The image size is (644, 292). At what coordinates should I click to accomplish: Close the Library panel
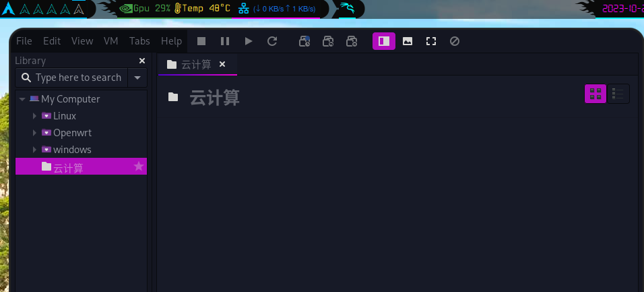142,61
